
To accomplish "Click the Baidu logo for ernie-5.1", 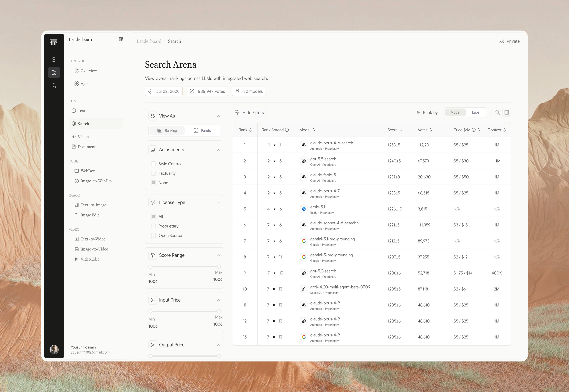I will (304, 209).
